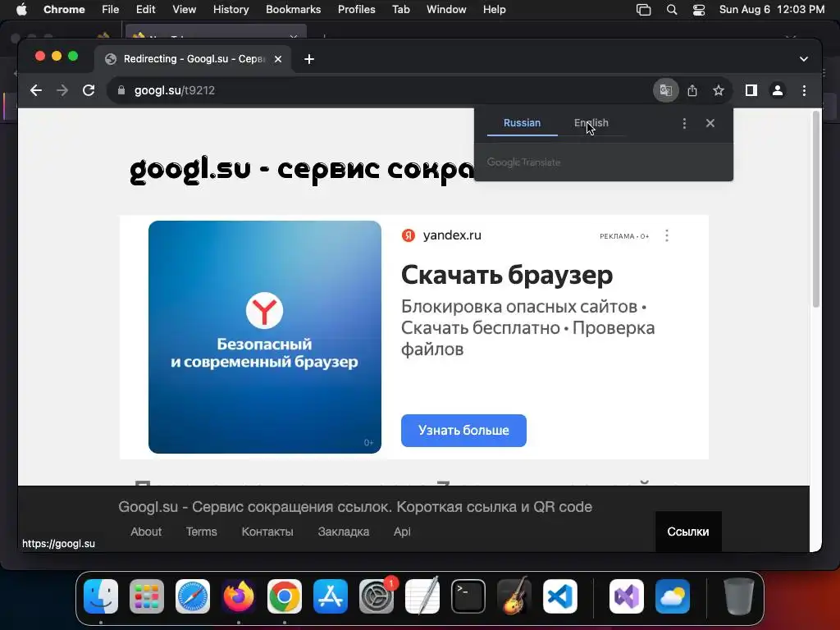Open the Trash in the Dock

[x=739, y=596]
